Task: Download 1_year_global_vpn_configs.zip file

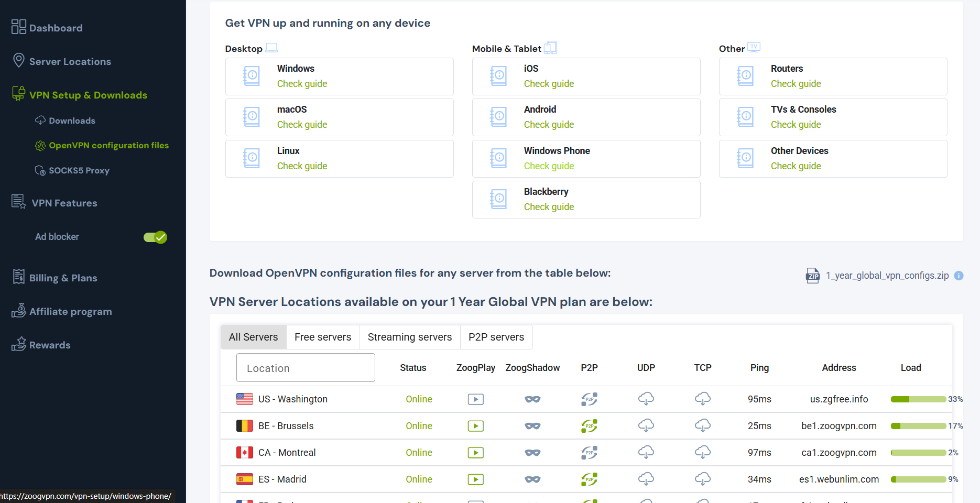Action: click(887, 276)
